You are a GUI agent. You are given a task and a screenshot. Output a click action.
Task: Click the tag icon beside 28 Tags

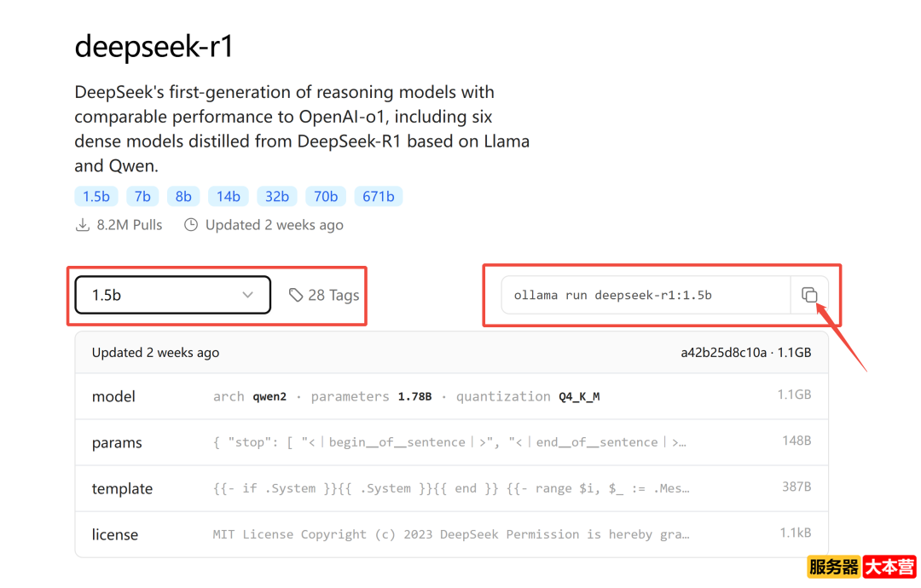pyautogui.click(x=295, y=295)
